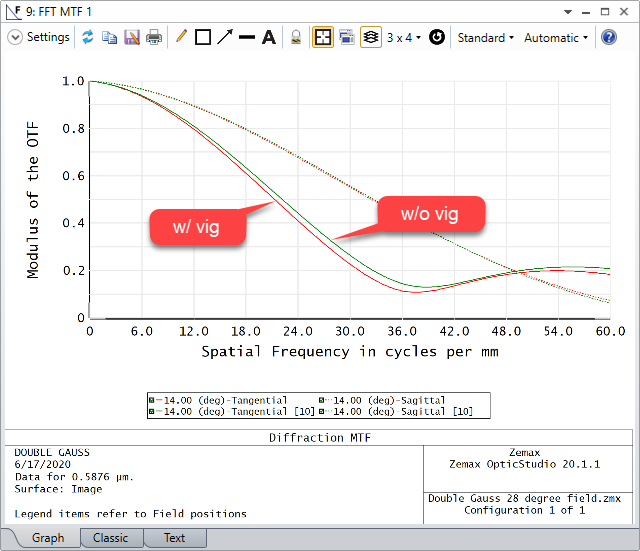Click 'Legend items refer to Field positions' text
Viewport: 640px width, 551px height.
coord(131,514)
